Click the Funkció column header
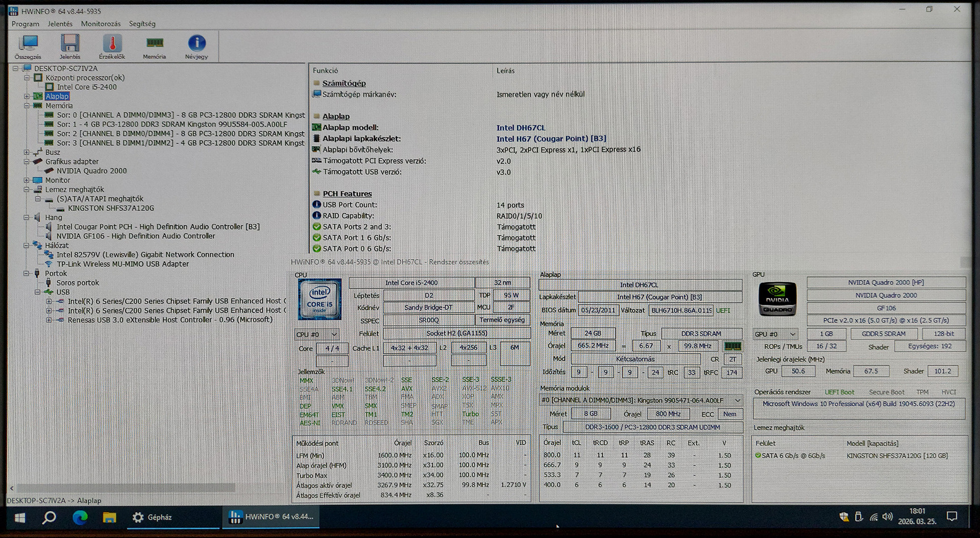Viewport: 980px width, 538px height. pyautogui.click(x=325, y=71)
